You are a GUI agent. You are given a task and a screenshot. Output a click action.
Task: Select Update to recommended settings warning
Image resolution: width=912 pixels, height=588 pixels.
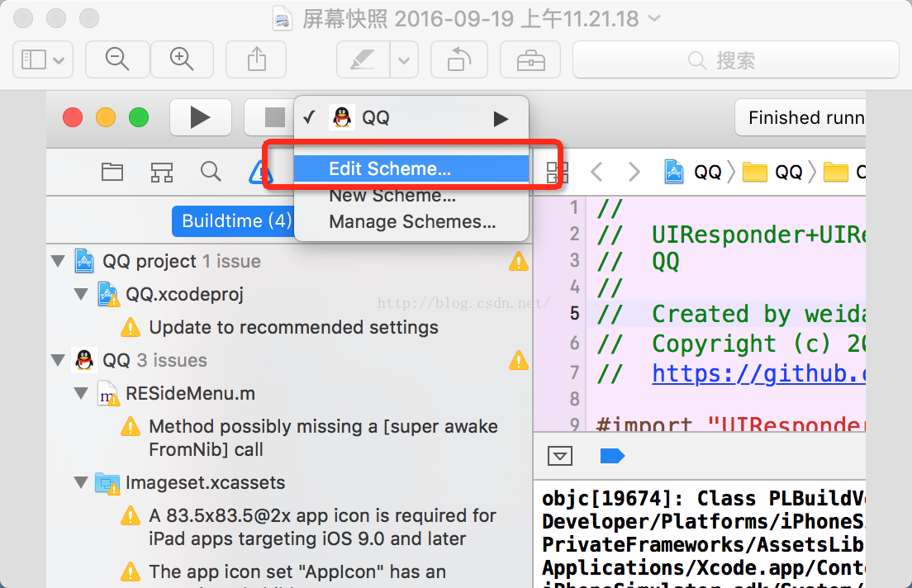coord(294,327)
